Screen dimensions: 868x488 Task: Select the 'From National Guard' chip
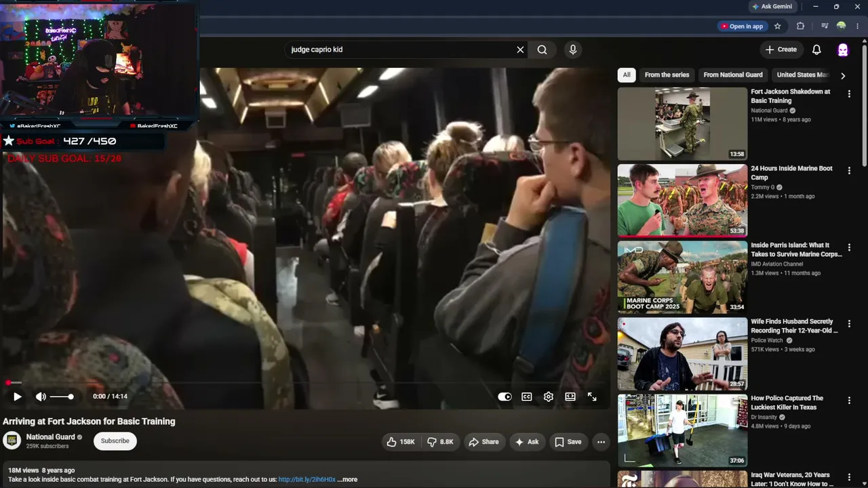pyautogui.click(x=733, y=75)
